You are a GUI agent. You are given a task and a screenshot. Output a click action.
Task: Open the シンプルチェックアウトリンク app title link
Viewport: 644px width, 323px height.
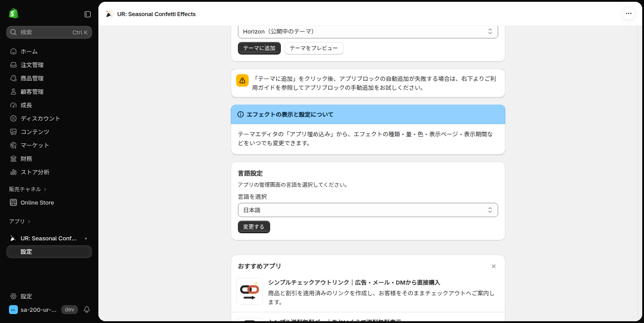point(354,282)
